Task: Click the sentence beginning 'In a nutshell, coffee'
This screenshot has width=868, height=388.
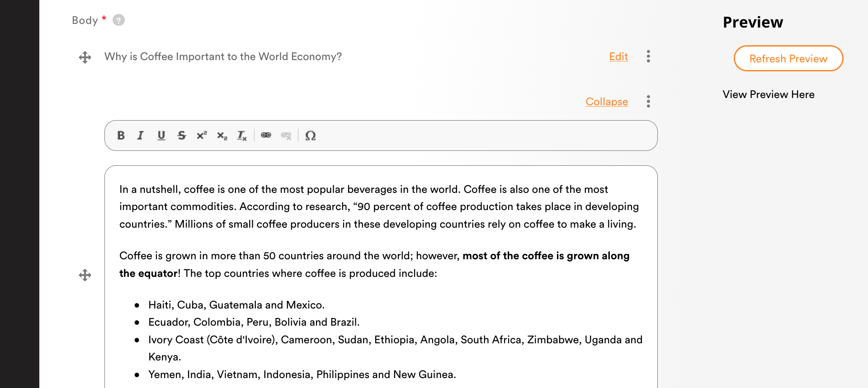Action: tap(290, 189)
